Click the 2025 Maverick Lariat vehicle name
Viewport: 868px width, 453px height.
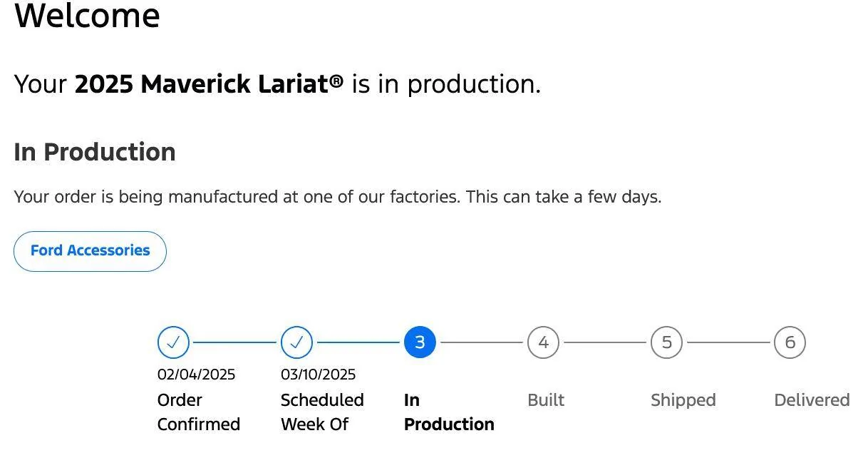point(209,84)
